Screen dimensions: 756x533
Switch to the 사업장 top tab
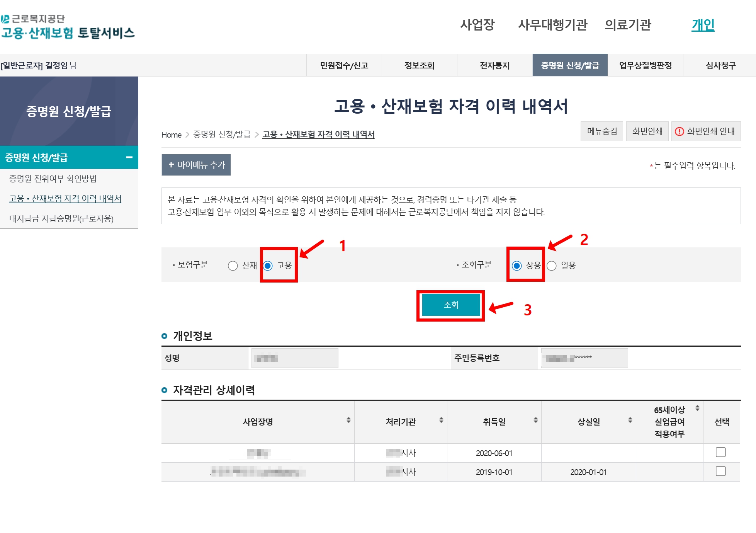477,25
